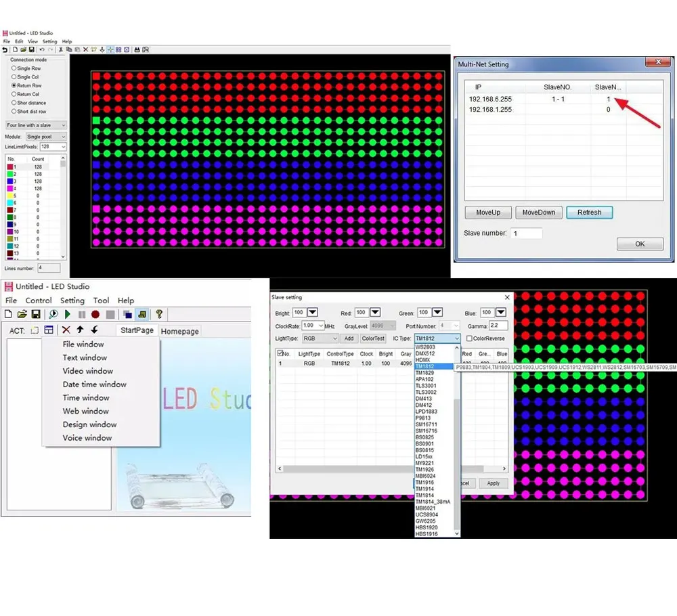This screenshot has height=616, width=677.
Task: Click the red X Delete icon in the layout editor toolbar
Action: (x=85, y=49)
